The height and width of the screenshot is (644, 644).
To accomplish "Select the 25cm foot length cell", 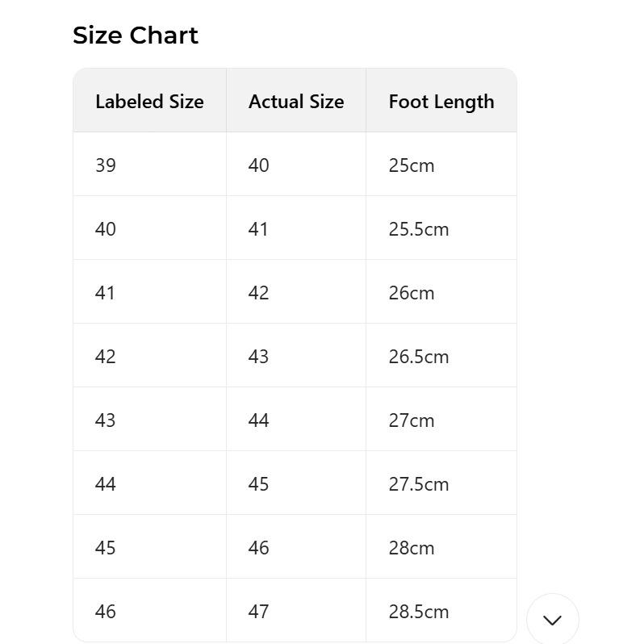I will [412, 165].
